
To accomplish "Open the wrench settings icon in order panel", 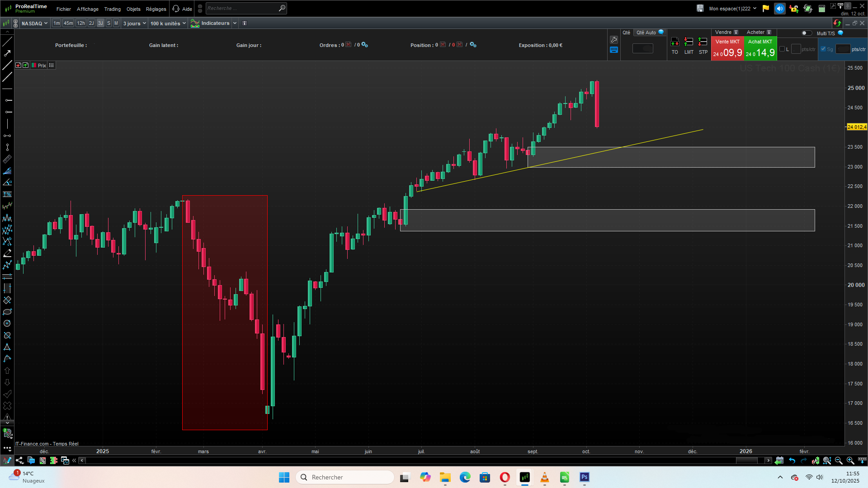I will tap(614, 40).
